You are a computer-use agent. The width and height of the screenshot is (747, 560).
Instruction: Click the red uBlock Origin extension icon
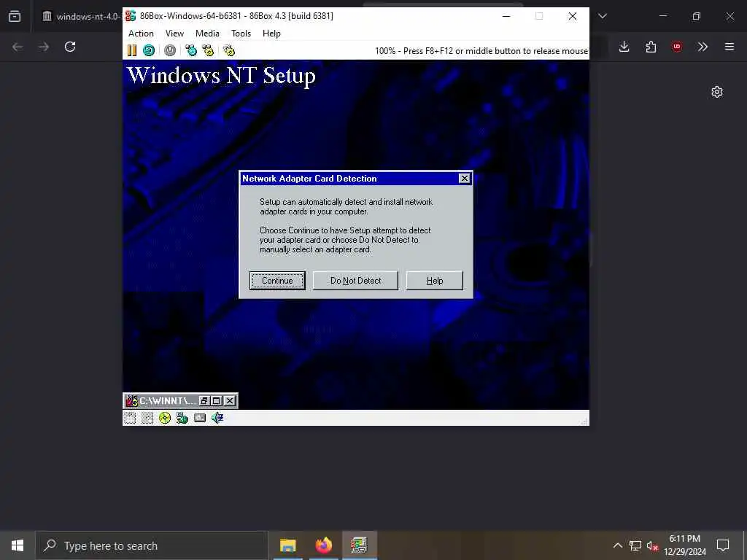pos(676,47)
